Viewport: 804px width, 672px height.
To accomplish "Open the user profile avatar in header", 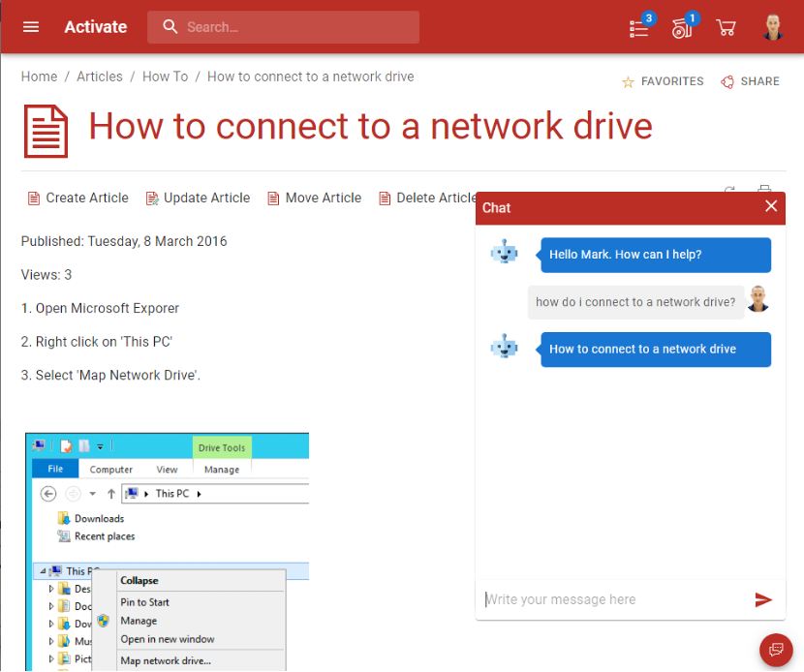I will (x=773, y=27).
